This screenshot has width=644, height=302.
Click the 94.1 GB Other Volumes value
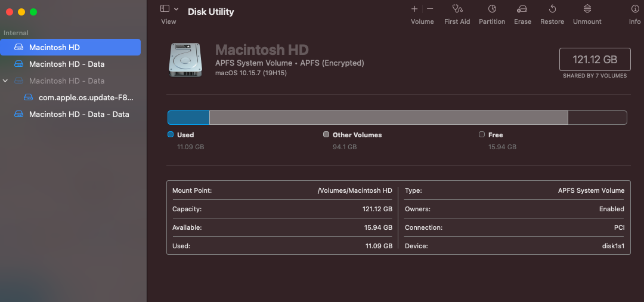tap(345, 147)
